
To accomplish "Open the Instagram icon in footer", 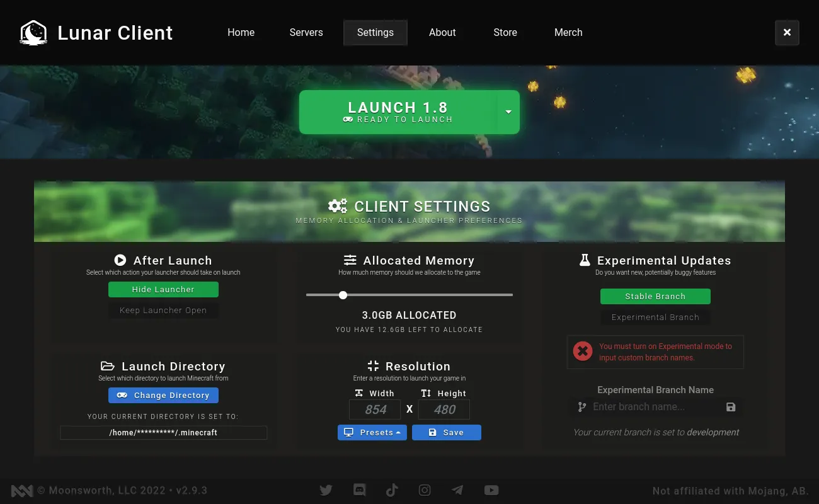I will tap(425, 490).
